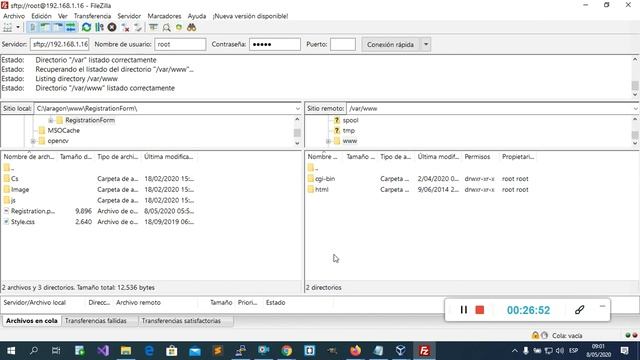This screenshot has height=360, width=640.
Task: Expand the remote www tree node
Action: tap(329, 141)
